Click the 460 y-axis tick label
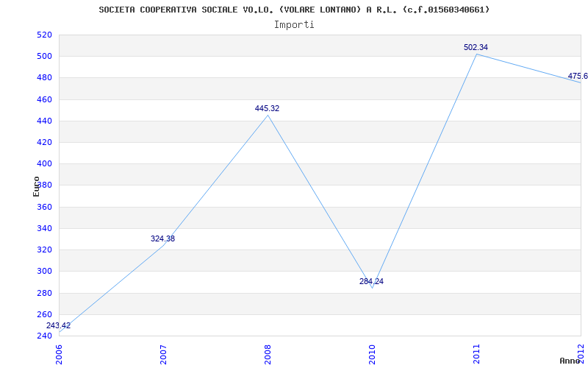This screenshot has height=368, width=588. tap(44, 99)
